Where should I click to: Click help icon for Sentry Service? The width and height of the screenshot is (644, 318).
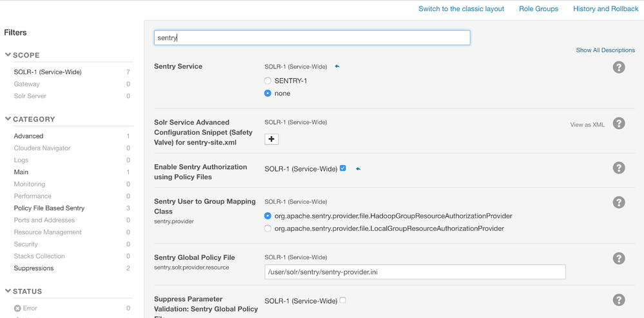pos(619,67)
